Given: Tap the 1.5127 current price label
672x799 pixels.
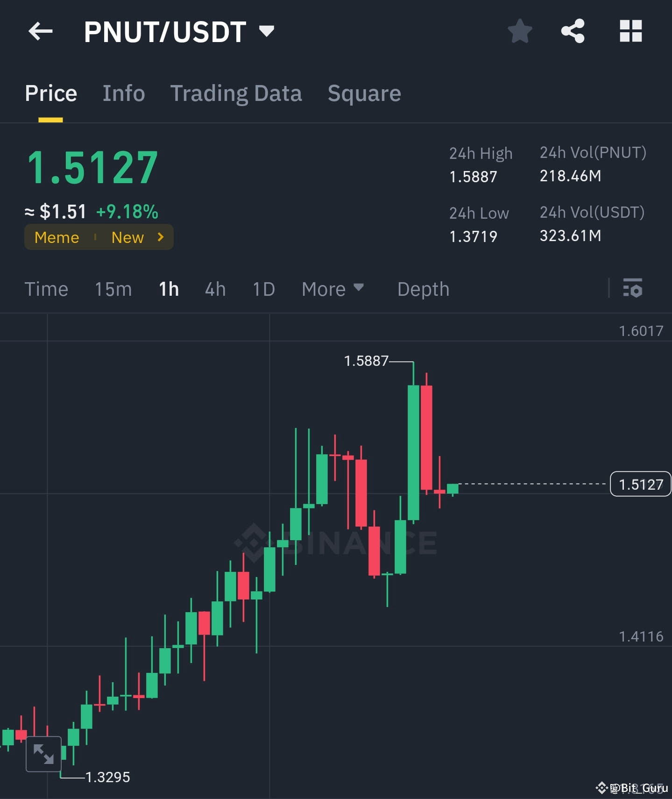Looking at the screenshot, I should click(x=640, y=484).
